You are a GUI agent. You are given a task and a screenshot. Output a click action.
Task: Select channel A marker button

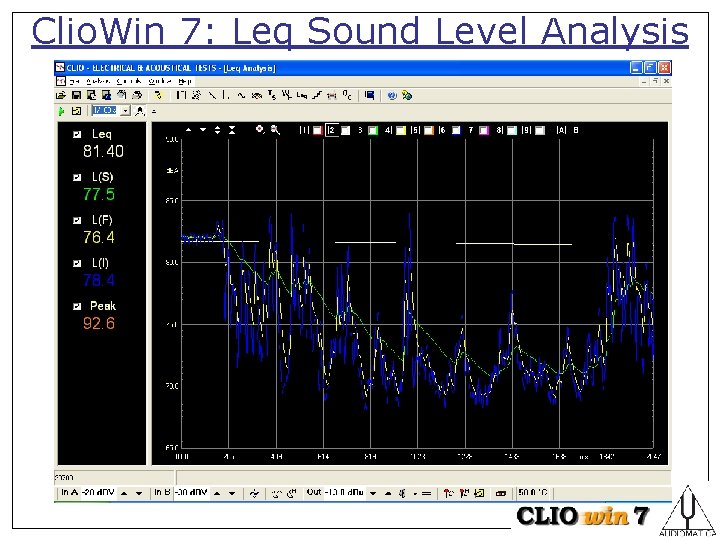tap(561, 130)
